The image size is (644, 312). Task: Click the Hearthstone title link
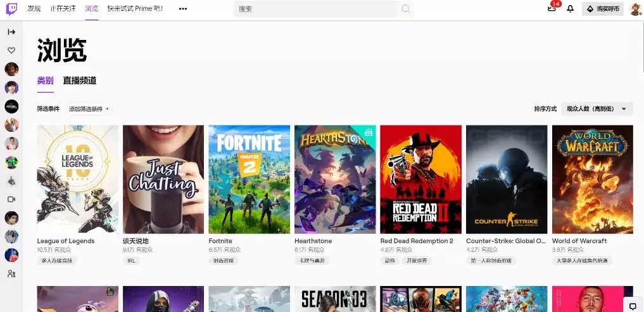313,241
